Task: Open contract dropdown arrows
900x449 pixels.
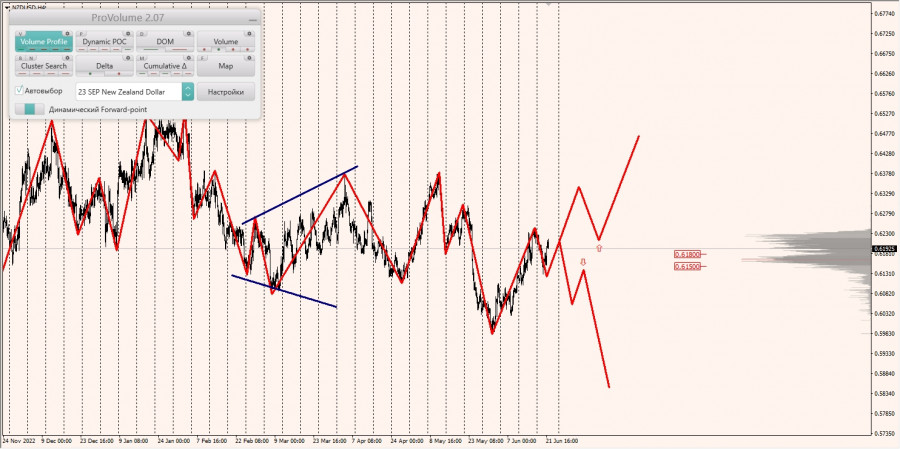Action: pyautogui.click(x=188, y=91)
